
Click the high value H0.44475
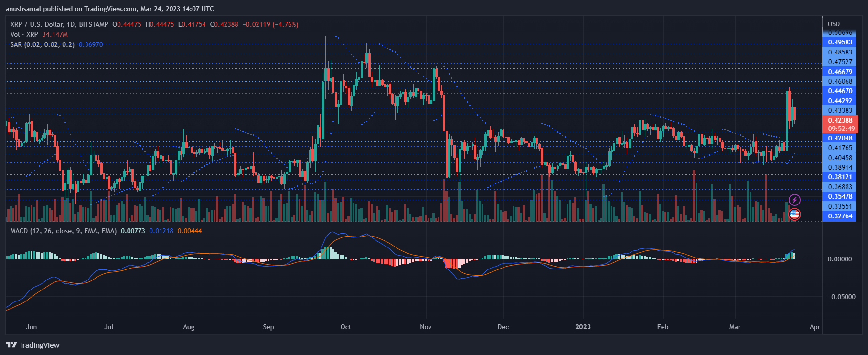[x=160, y=24]
